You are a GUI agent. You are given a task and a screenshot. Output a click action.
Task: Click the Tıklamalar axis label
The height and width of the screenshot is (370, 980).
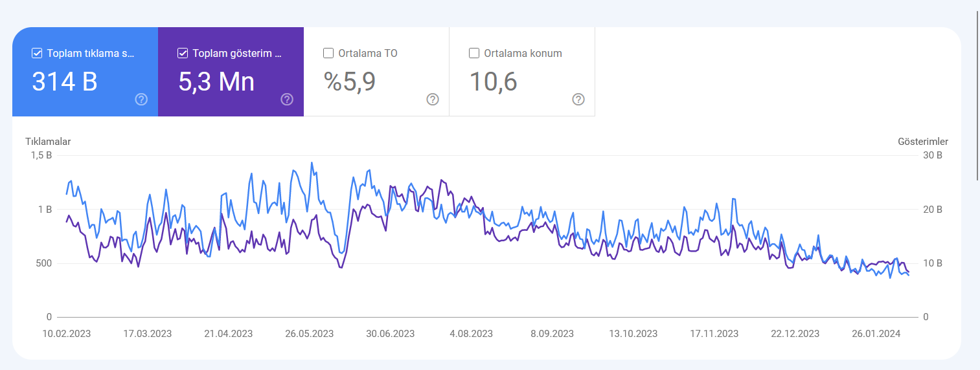(x=48, y=141)
